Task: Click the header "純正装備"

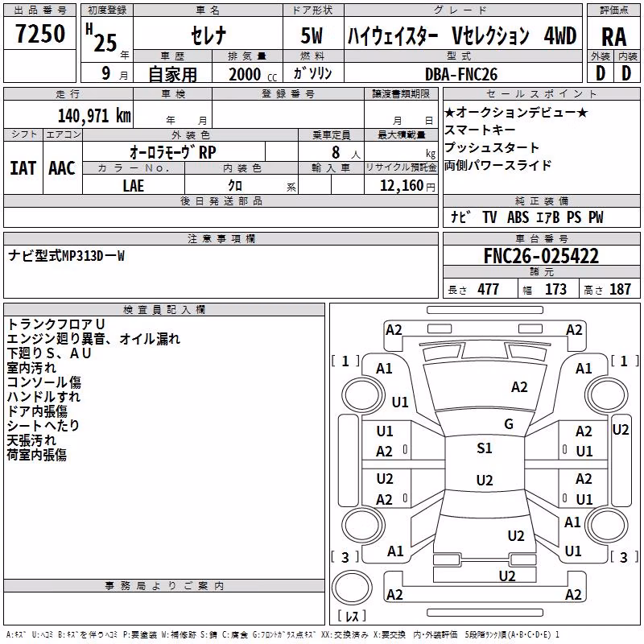Action: (541, 201)
